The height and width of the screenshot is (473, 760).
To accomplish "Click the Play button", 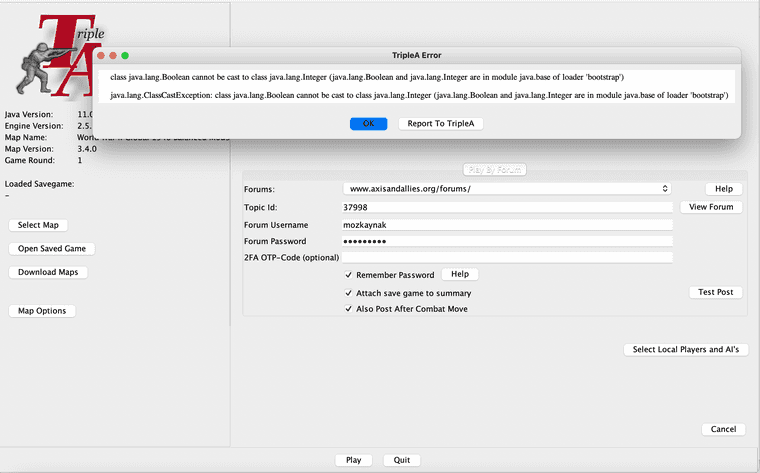I will click(353, 460).
